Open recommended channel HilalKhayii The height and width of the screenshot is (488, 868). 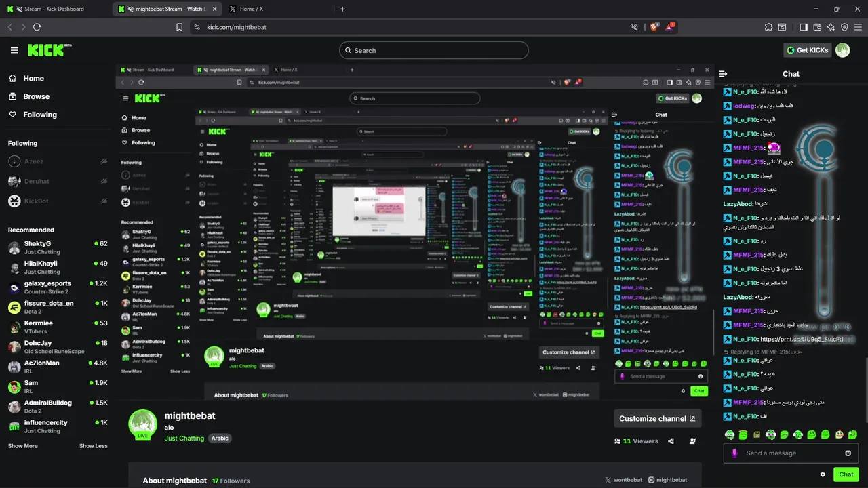(x=58, y=267)
